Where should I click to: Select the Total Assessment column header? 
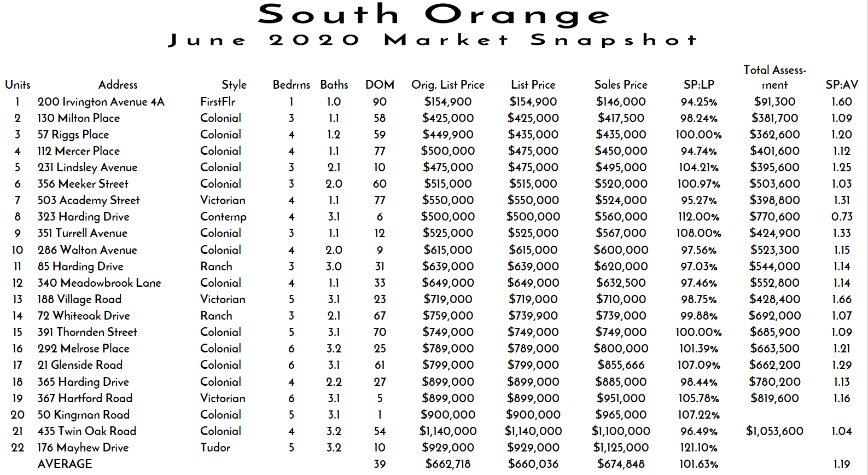click(x=774, y=77)
